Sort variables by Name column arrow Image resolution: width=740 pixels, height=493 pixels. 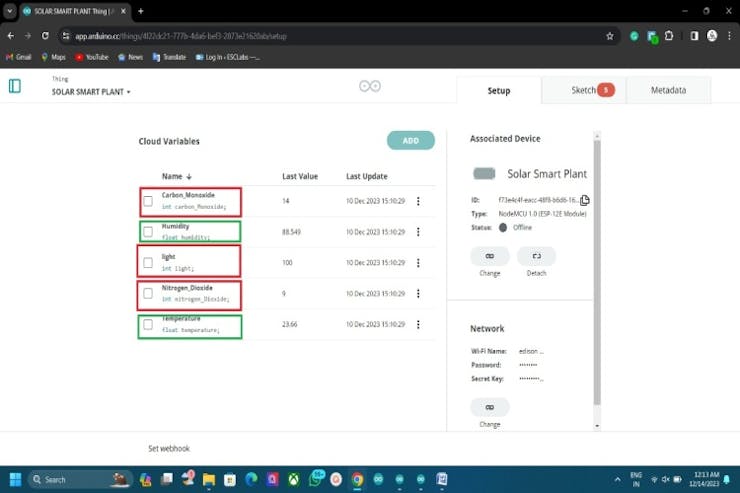pos(189,176)
